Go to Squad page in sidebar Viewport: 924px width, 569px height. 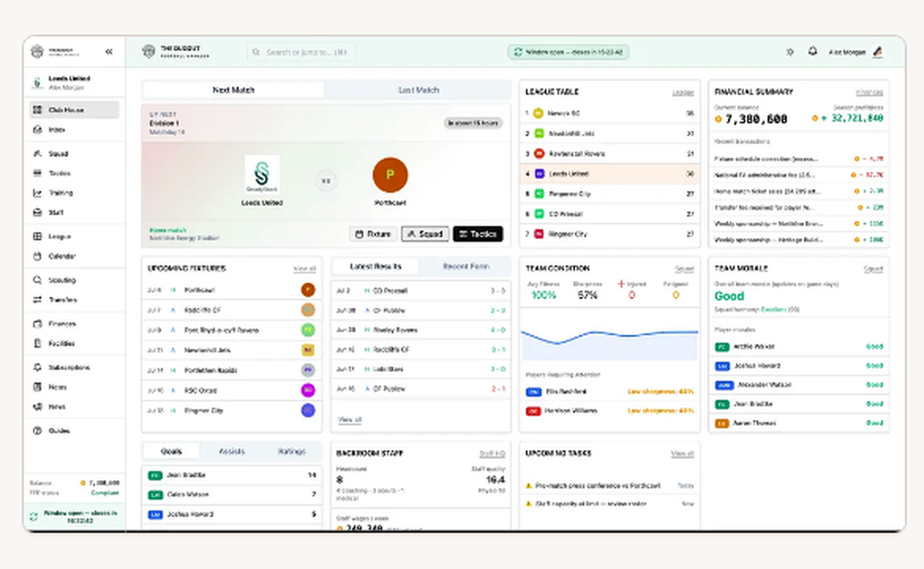coord(74,153)
